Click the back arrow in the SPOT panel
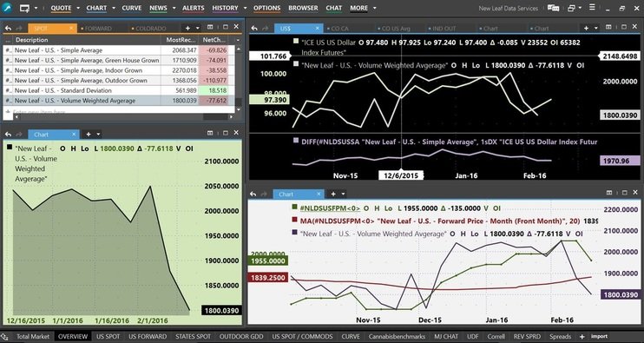644x343 pixels. [8, 28]
